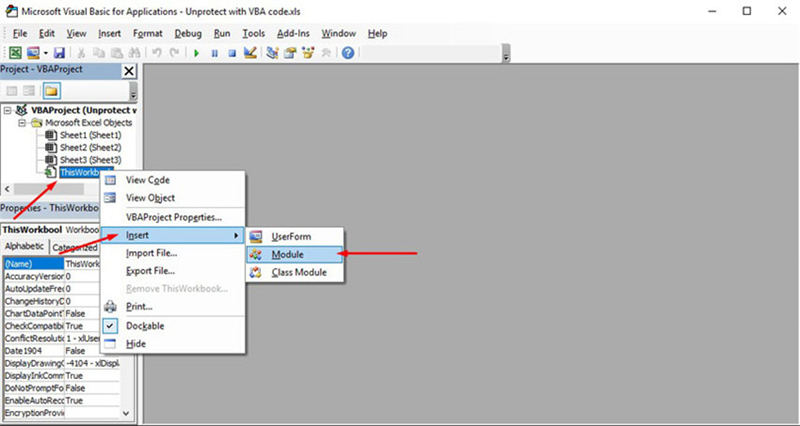
Task: Click the View Microsoft Excel toolbar icon
Action: (15, 52)
